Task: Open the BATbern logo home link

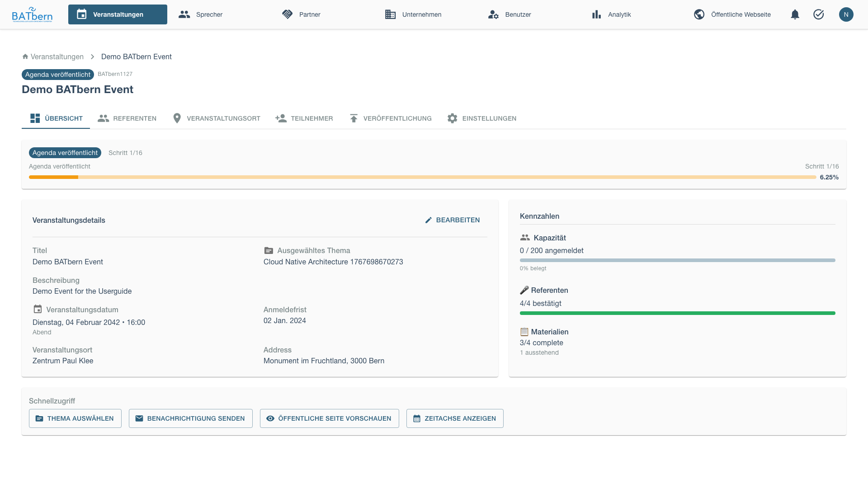Action: pyautogui.click(x=32, y=14)
